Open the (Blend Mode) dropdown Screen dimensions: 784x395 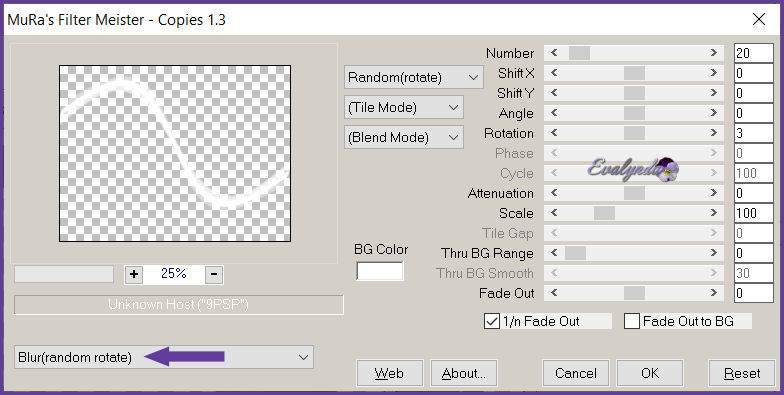404,138
